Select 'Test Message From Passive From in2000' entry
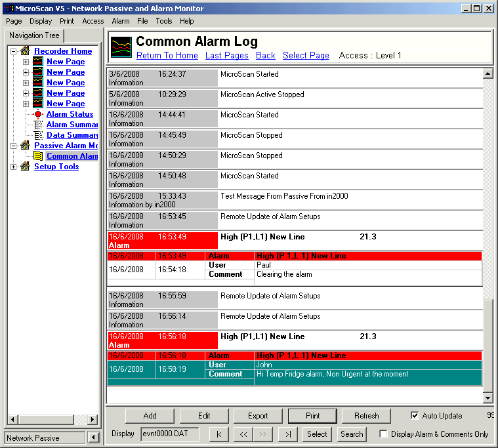498x448 pixels. pos(295,200)
